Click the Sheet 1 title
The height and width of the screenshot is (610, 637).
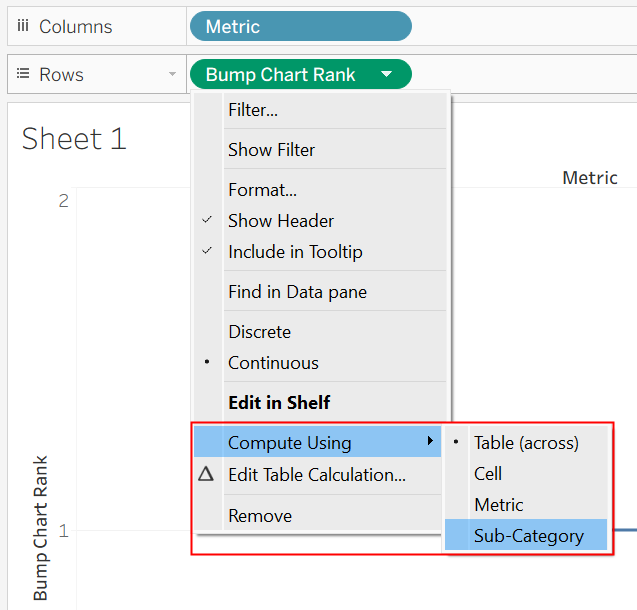(74, 138)
